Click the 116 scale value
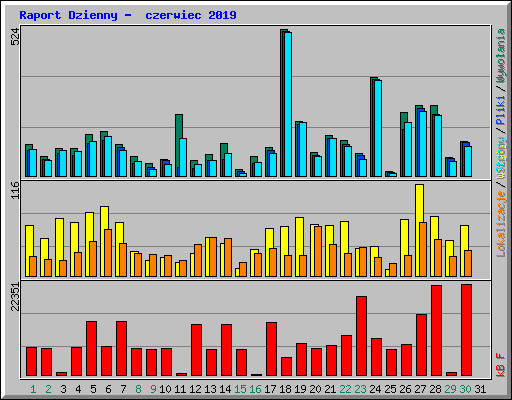 click(15, 191)
